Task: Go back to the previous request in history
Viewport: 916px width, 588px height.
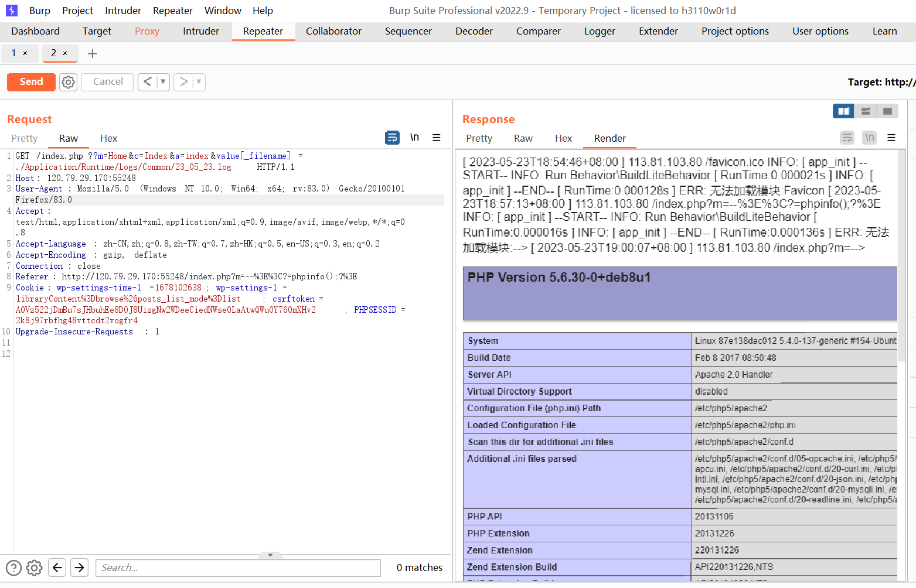Action: [x=148, y=82]
